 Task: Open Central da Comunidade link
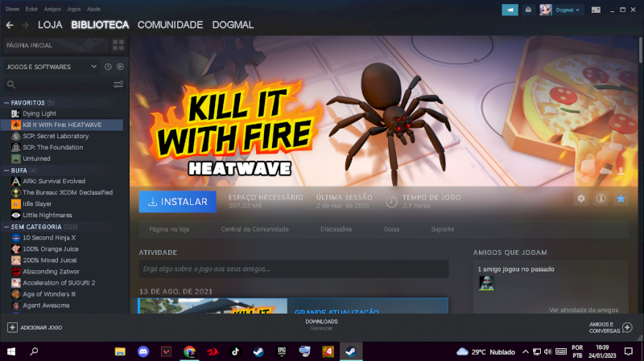tap(254, 229)
